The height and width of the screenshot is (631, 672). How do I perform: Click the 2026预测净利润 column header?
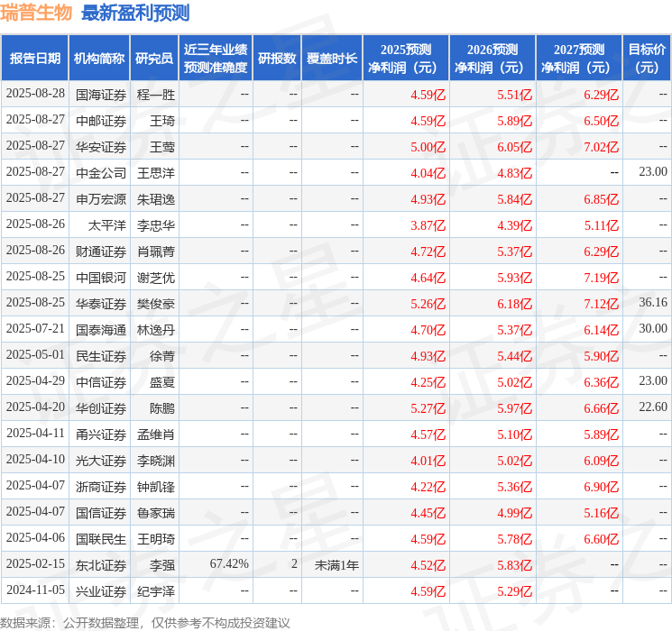492,59
